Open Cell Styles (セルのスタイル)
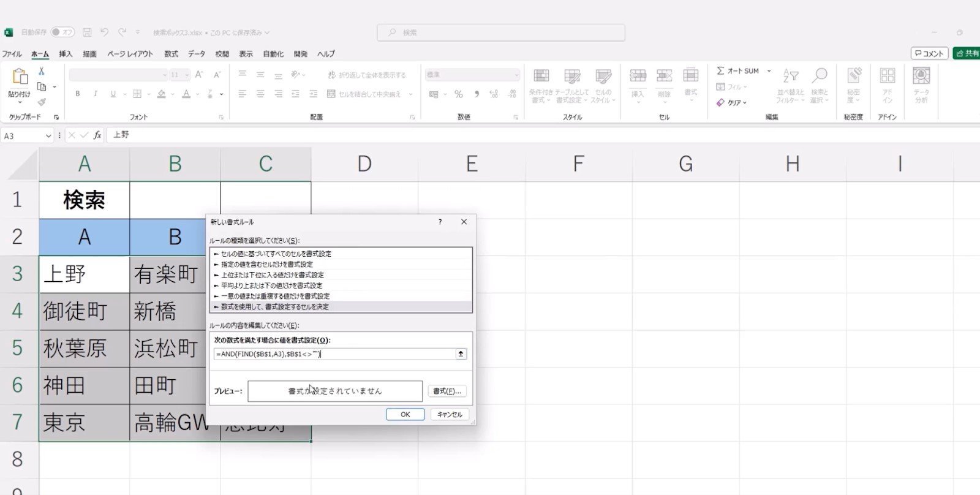This screenshot has height=495, width=980. tap(603, 86)
